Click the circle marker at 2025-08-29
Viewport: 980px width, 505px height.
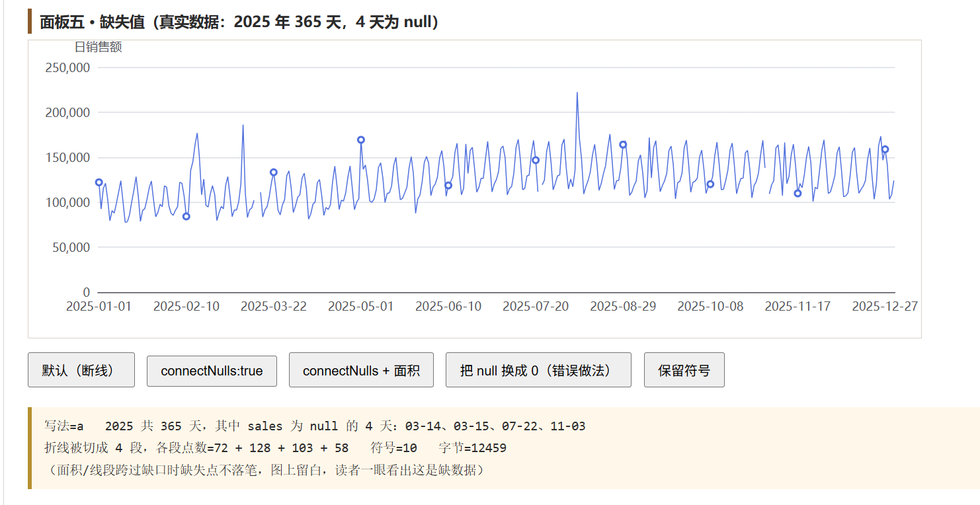pos(623,145)
